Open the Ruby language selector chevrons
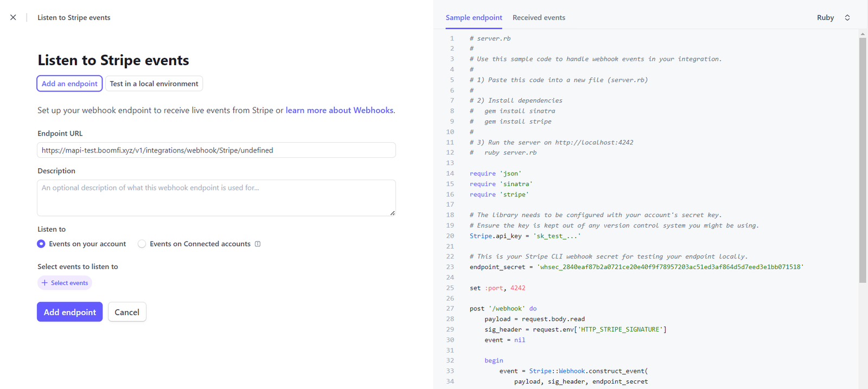 click(x=847, y=18)
